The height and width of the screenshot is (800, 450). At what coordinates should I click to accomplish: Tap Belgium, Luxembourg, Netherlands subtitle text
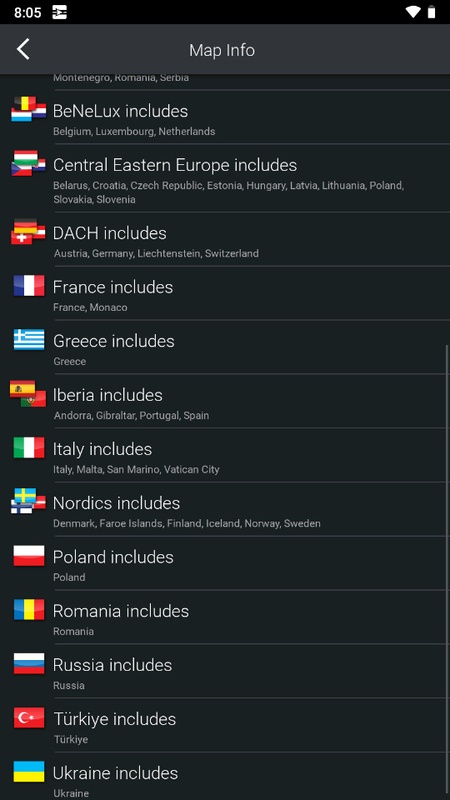[x=134, y=132]
